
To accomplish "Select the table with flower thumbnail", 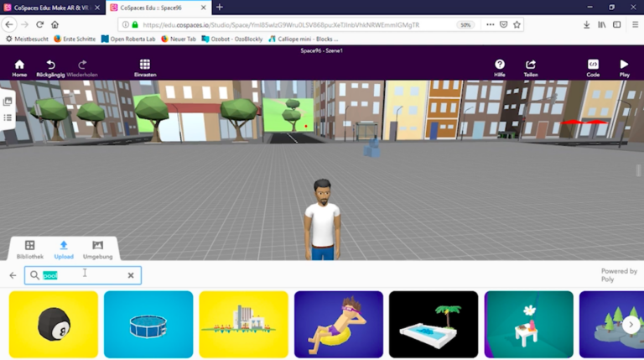I will coord(528,324).
